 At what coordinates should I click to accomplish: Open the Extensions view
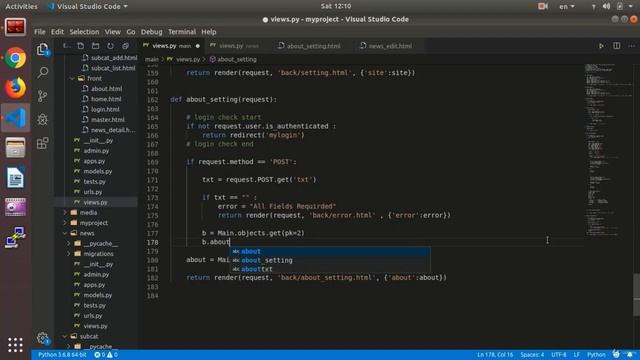pos(42,143)
